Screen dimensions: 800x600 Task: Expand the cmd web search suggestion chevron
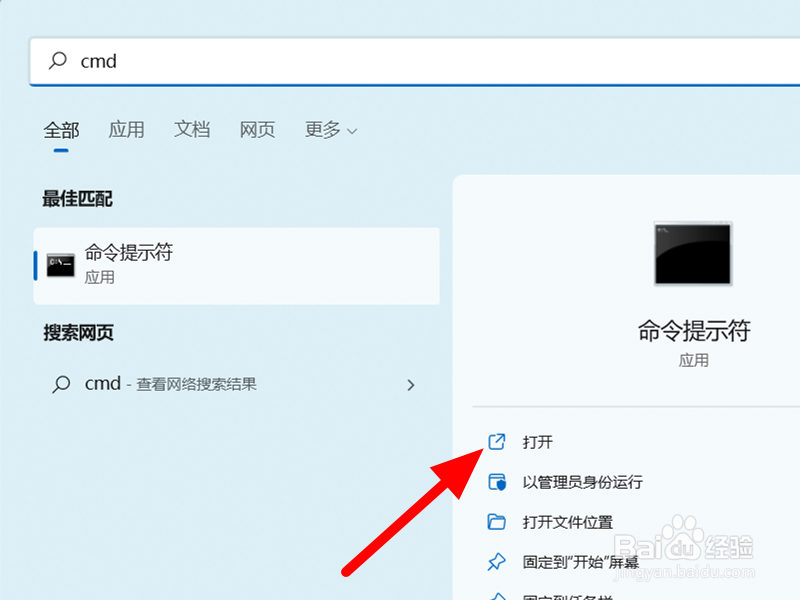click(411, 384)
